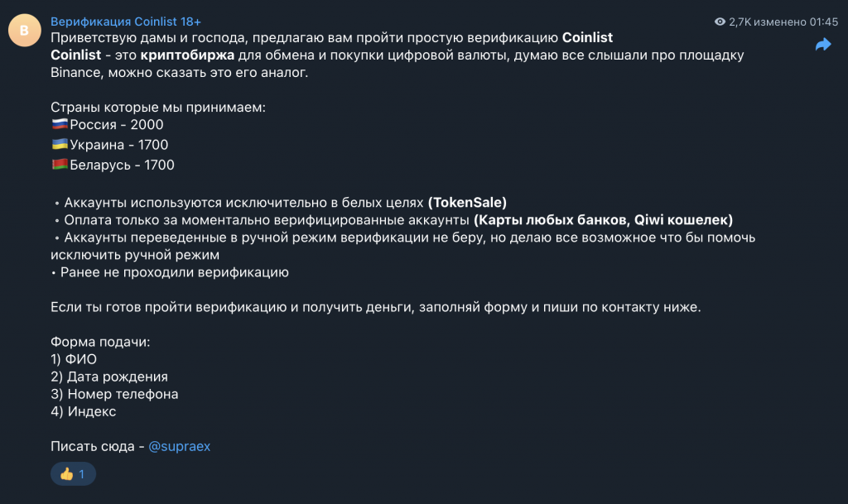The height and width of the screenshot is (504, 848).
Task: Open the @supraex contact link
Action: click(x=179, y=446)
